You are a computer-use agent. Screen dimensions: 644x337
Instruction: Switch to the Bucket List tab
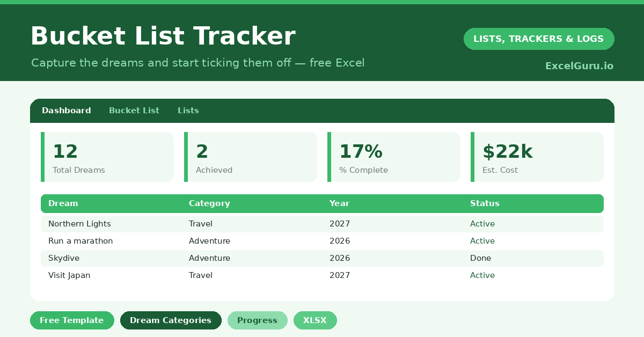[134, 111]
